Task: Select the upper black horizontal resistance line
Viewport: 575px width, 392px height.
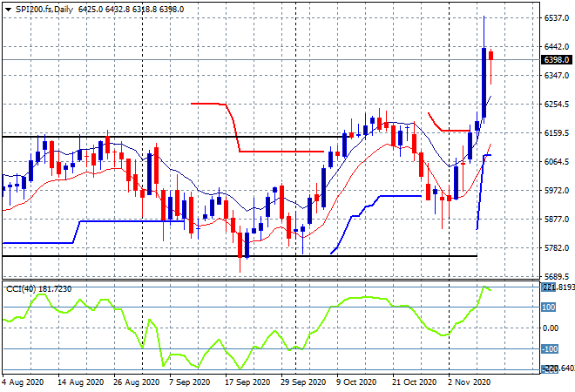Action: click(172, 137)
